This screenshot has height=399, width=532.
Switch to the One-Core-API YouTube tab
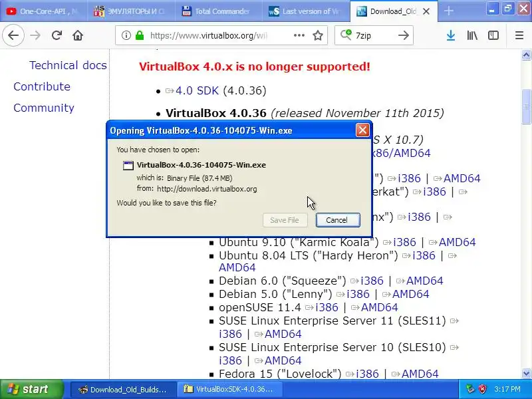[x=43, y=11]
